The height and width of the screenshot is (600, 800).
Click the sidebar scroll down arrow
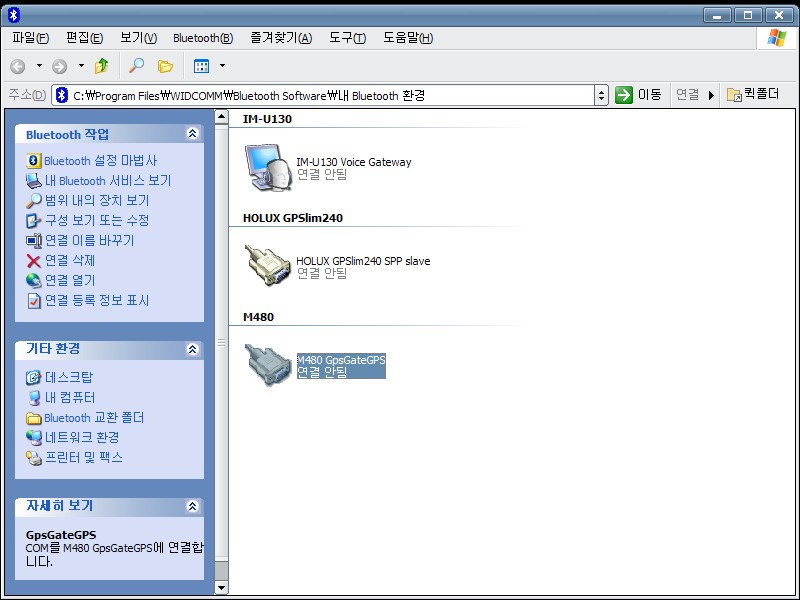(221, 587)
